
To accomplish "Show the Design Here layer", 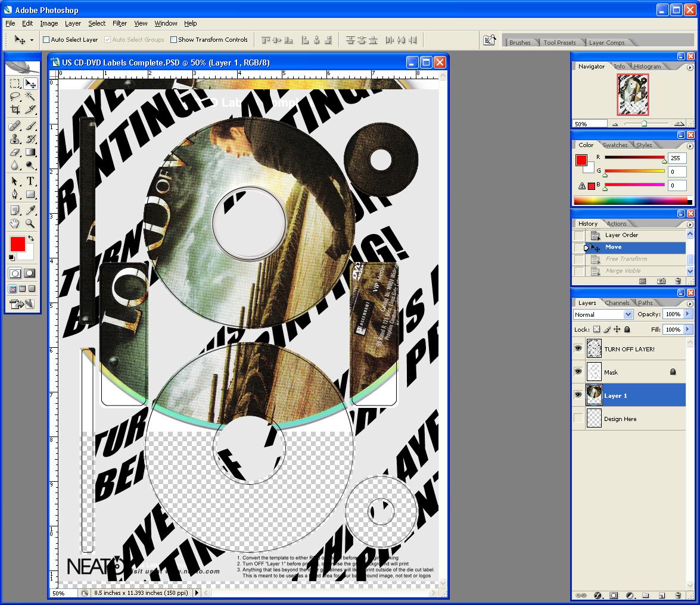I will [x=578, y=419].
